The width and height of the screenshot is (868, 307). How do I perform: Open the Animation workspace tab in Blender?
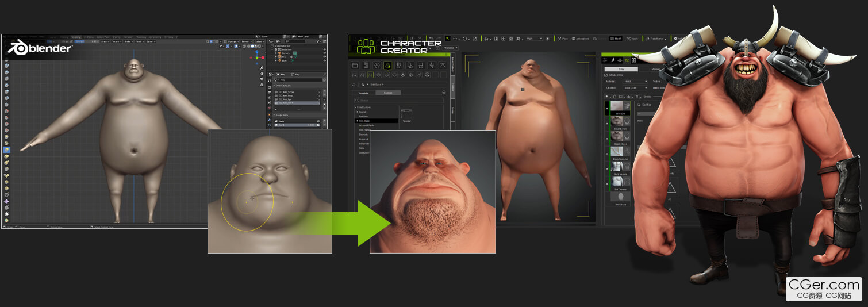128,37
